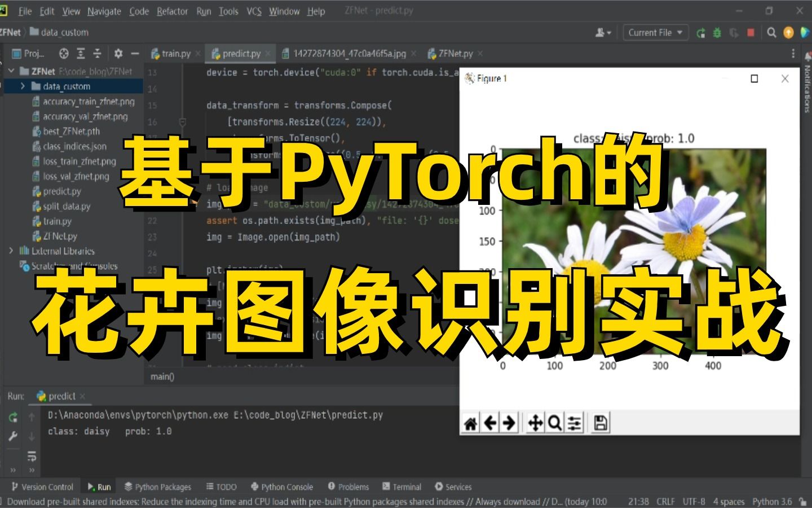Viewport: 812px width, 508px height.
Task: Click the main() breadcrumb below the editor
Action: [162, 376]
